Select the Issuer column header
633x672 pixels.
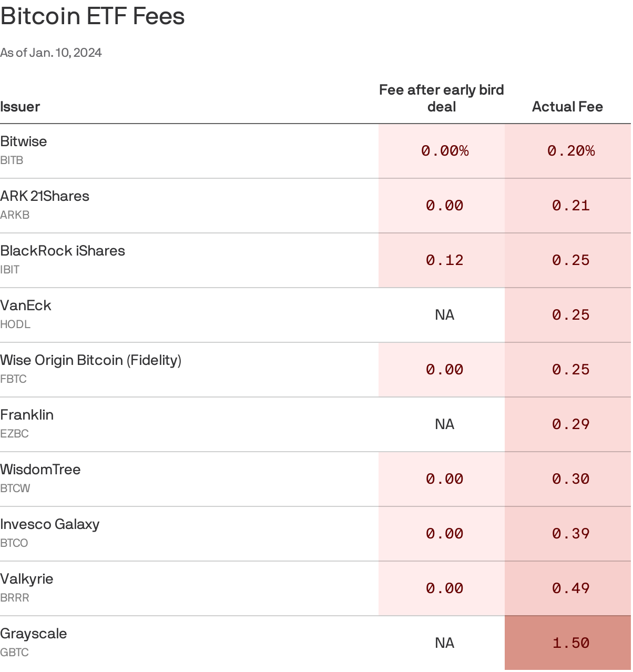(x=20, y=107)
